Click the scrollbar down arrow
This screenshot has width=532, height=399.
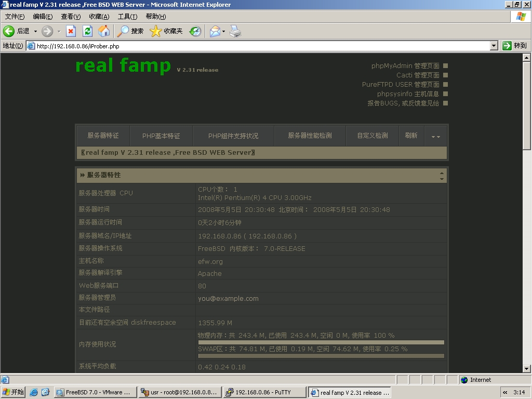pyautogui.click(x=526, y=368)
